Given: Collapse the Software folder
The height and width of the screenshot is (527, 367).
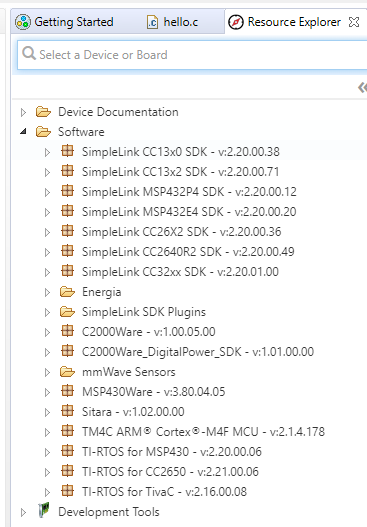Looking at the screenshot, I should (x=23, y=131).
